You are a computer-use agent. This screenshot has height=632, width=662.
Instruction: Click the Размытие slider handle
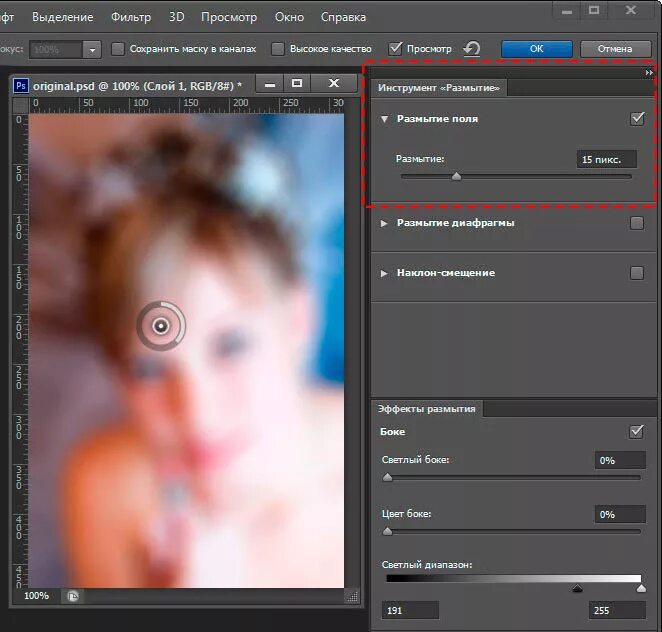(456, 176)
